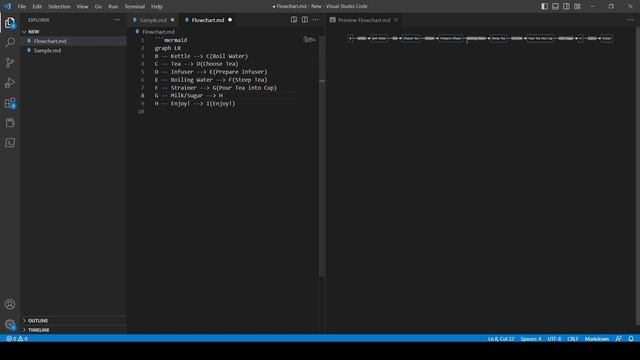Click the unsaved dot on Sample.md tab
640x360 pixels.
(x=172, y=20)
